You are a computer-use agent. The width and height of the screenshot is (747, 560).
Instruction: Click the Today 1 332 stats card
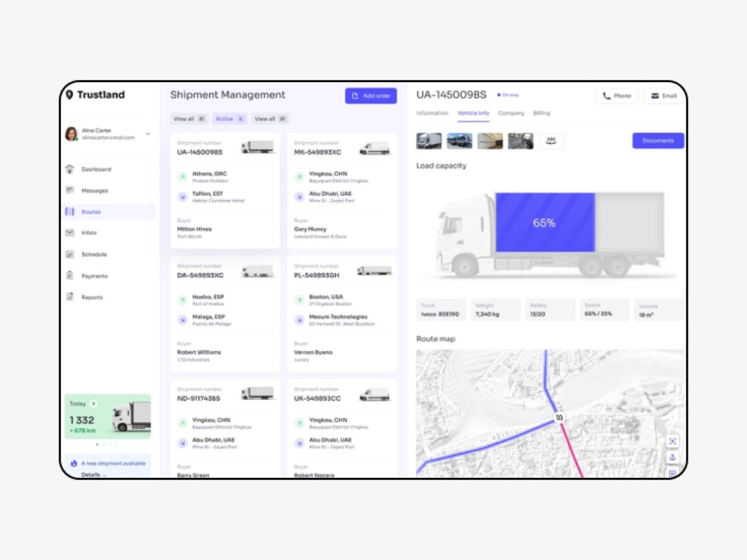pyautogui.click(x=107, y=416)
